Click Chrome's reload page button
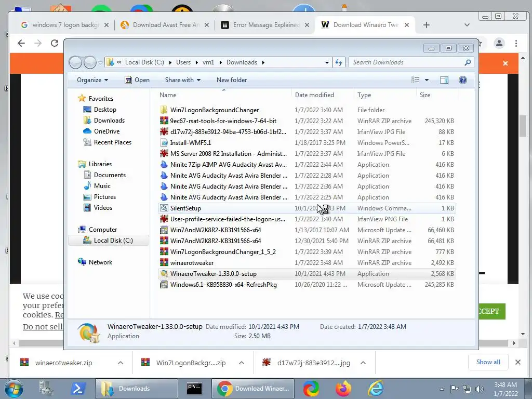Image resolution: width=532 pixels, height=399 pixels. (54, 43)
